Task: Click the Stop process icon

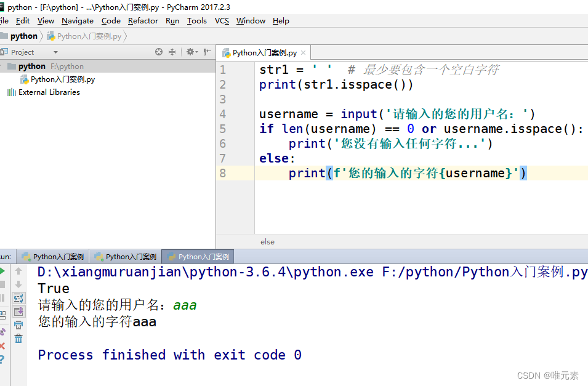Action: pyautogui.click(x=5, y=284)
